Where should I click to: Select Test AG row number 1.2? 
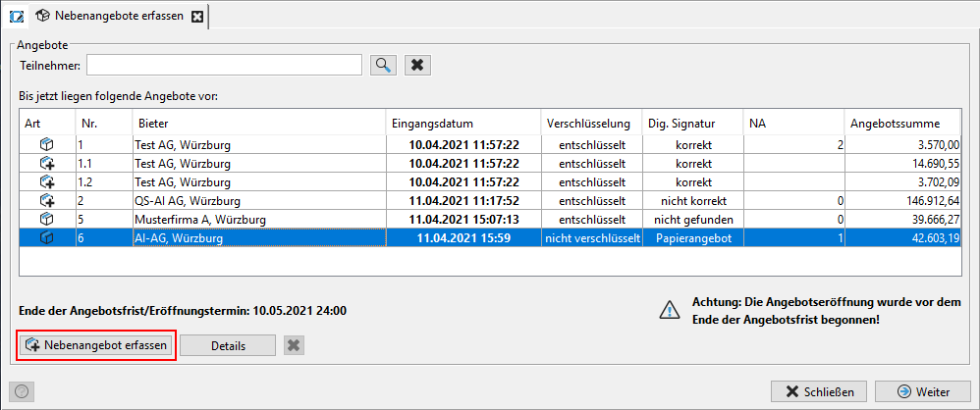pyautogui.click(x=491, y=182)
